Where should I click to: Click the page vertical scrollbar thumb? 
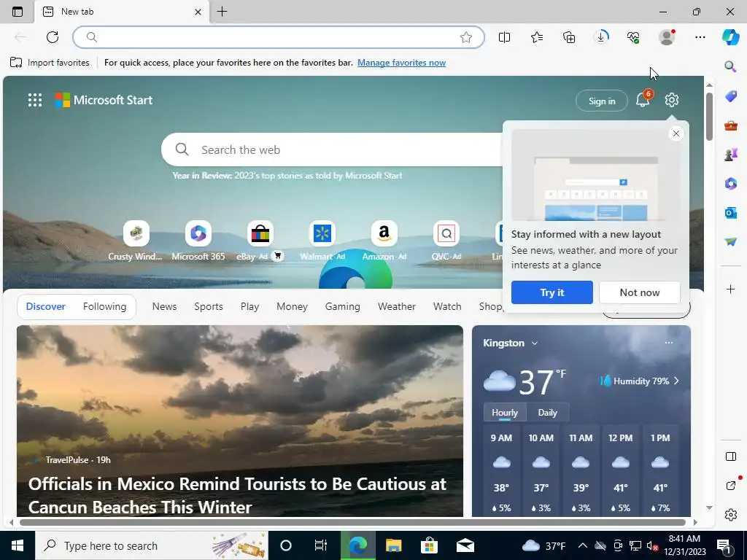[x=709, y=117]
